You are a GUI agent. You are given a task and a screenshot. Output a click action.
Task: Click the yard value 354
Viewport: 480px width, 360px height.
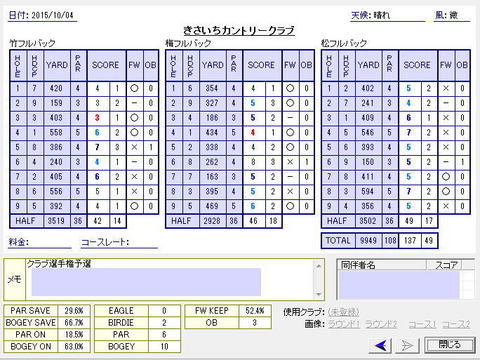coord(212,89)
